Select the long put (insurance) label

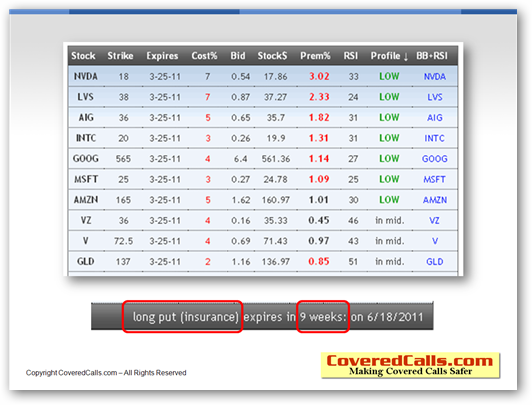pos(185,317)
